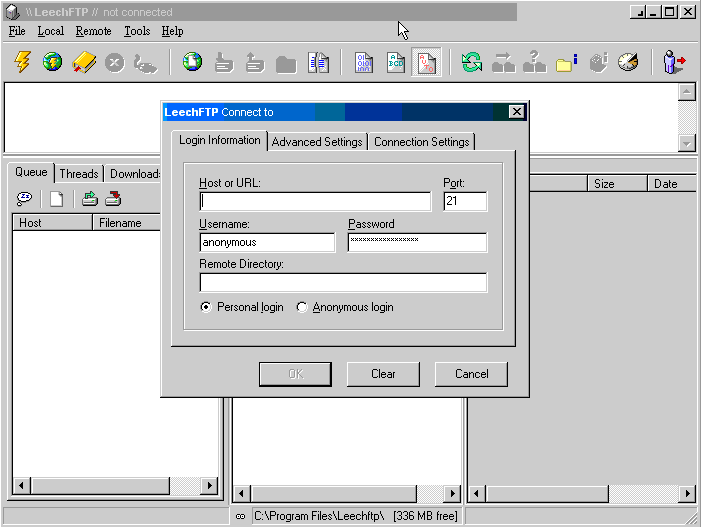701x527 pixels.
Task: Select ASCII transfer mode icon
Action: coord(395,62)
